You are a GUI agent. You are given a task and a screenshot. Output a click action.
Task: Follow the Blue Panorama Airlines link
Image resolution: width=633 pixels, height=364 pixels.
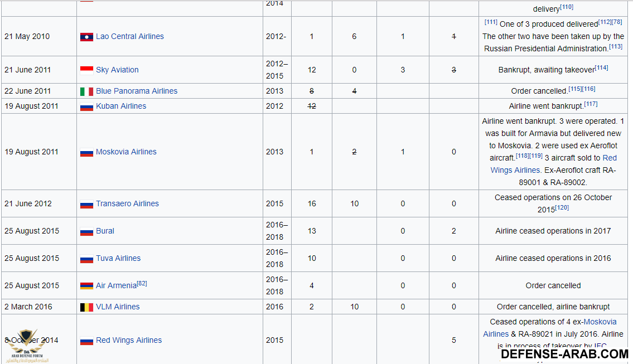136,91
